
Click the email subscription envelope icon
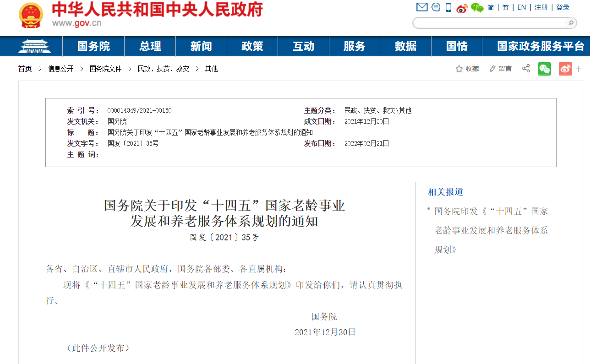pyautogui.click(x=422, y=7)
